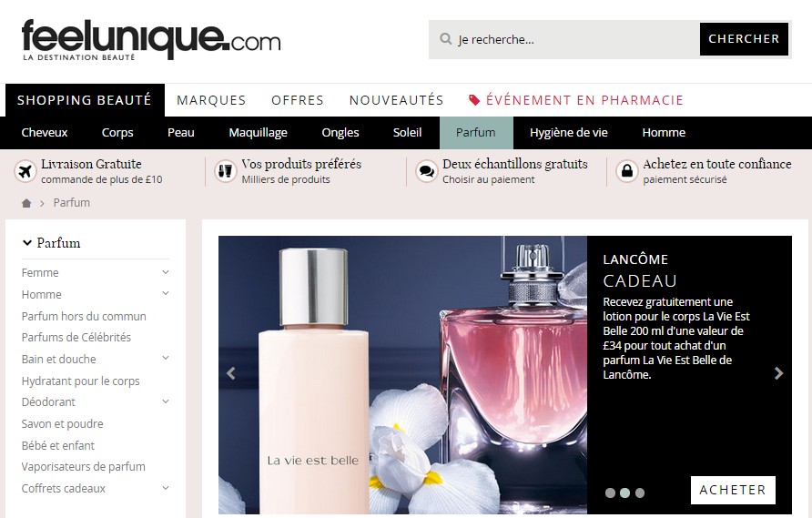Advance to next carousel slide arrow
Viewport: 812px width, 518px height.
[x=778, y=373]
